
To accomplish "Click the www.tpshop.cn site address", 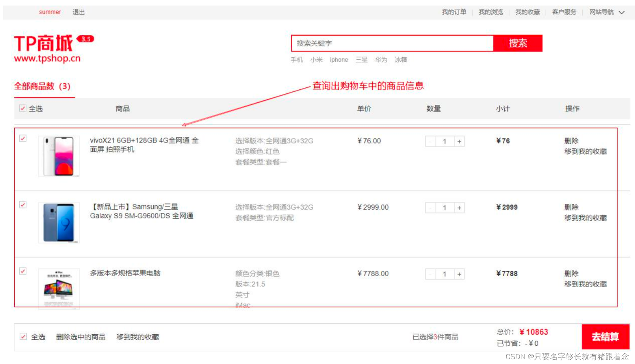I will coord(47,59).
